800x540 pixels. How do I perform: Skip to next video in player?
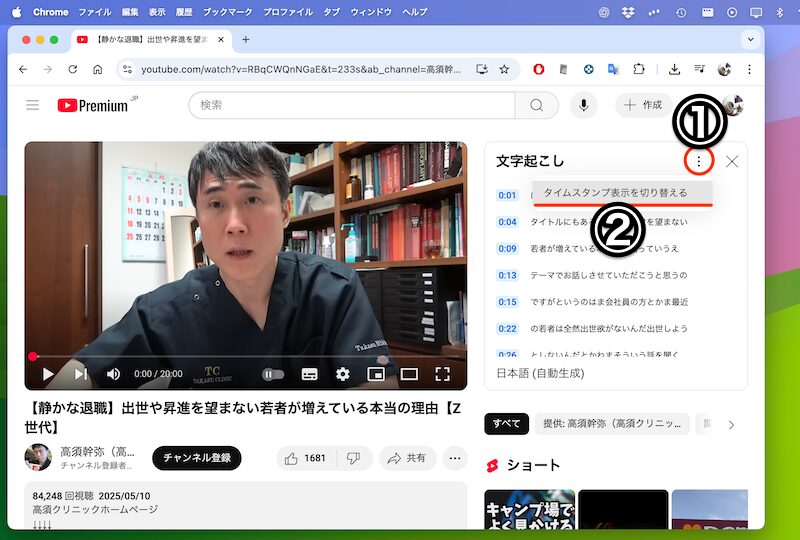pos(81,374)
